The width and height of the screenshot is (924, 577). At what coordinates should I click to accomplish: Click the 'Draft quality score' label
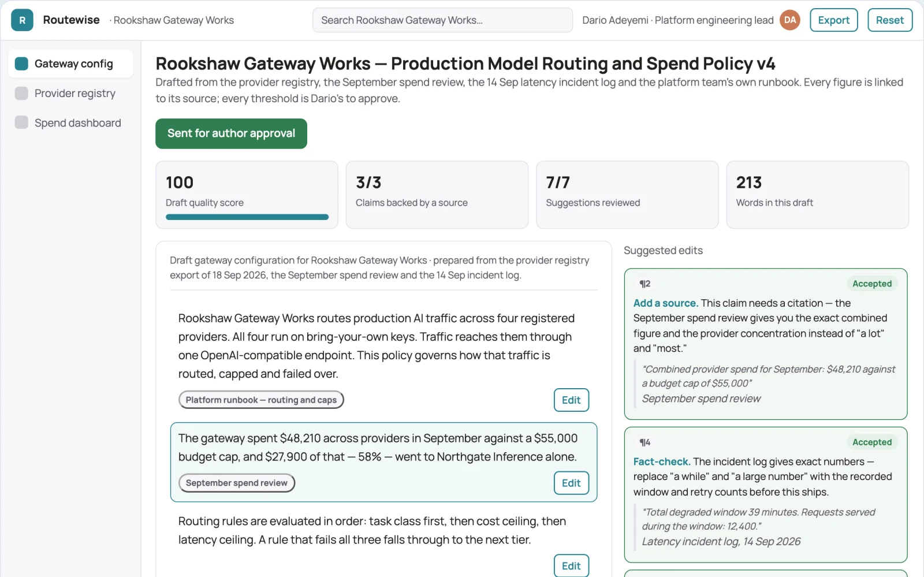pyautogui.click(x=204, y=203)
